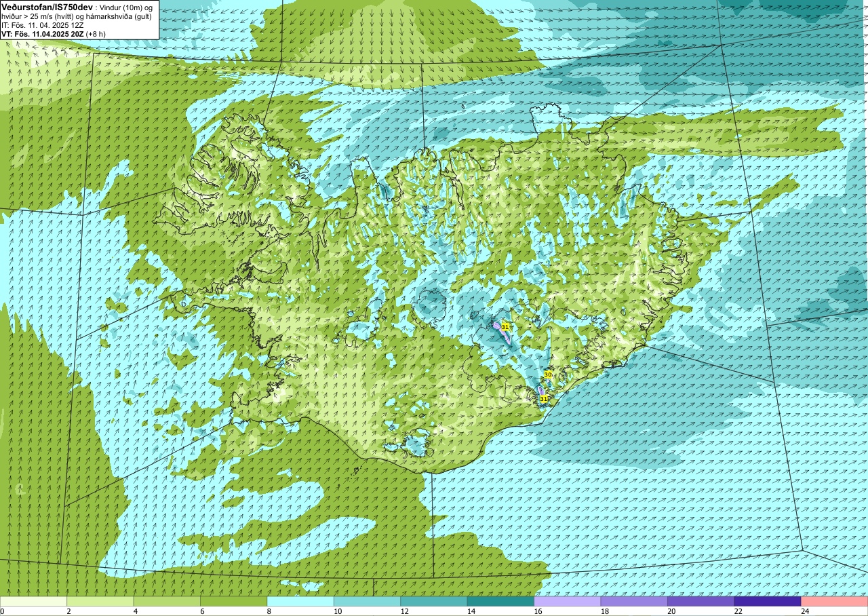Screen dimensions: 868x616
Task: Click the light purple 18–20 m/s legend swatch
Action: [x=634, y=602]
